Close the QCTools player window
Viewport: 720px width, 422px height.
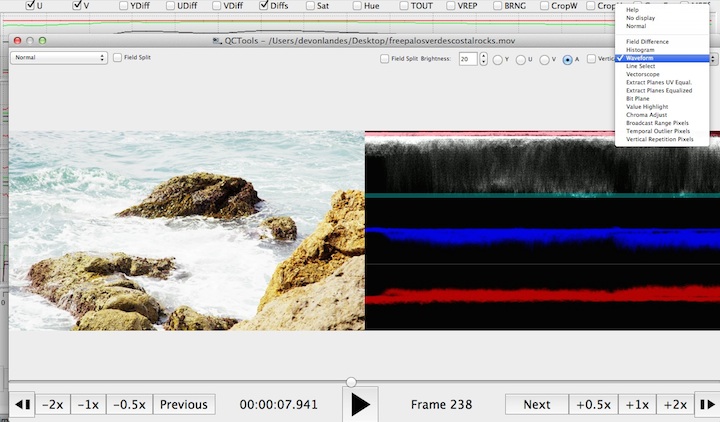[x=17, y=40]
